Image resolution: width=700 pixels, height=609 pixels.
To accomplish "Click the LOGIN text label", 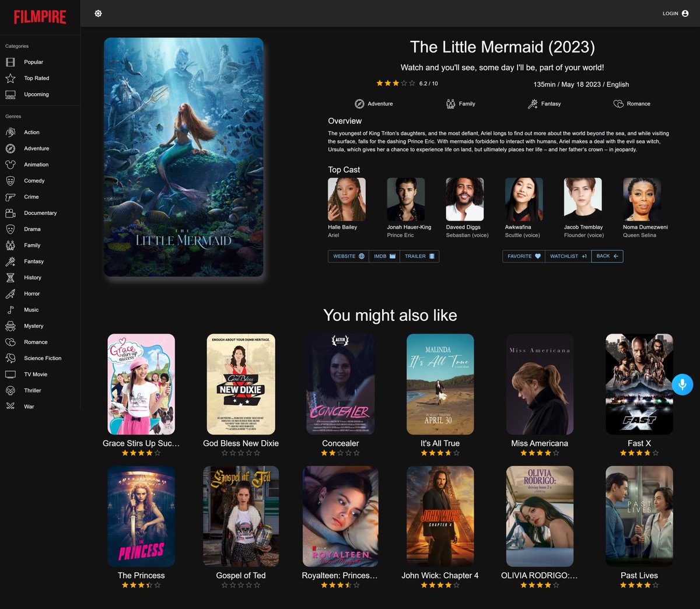I will click(670, 13).
